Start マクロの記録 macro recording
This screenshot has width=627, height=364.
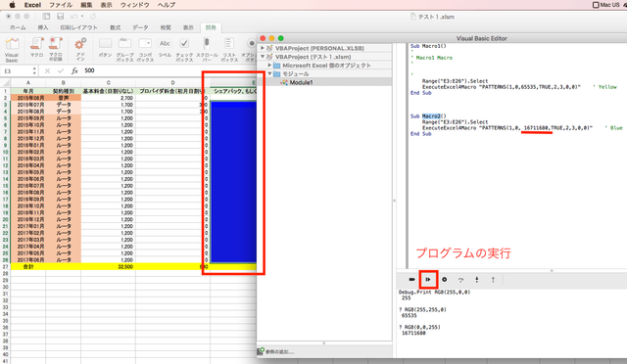[x=56, y=49]
